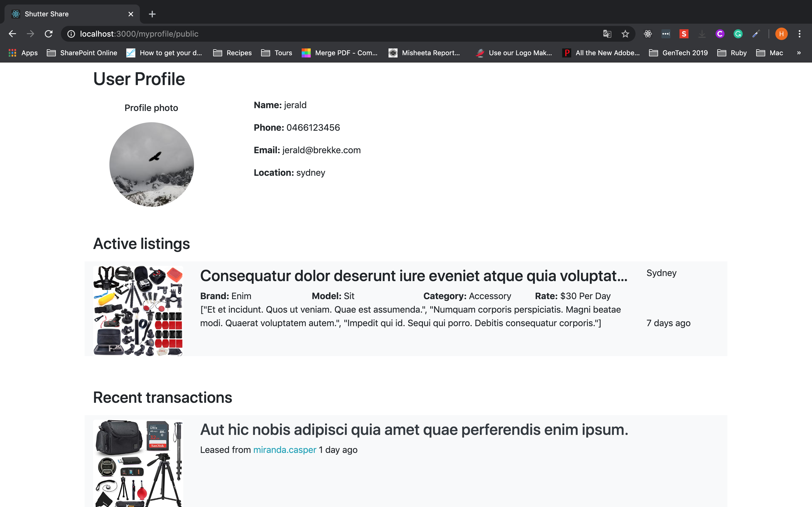This screenshot has height=507, width=812.
Task: Click the profile photo circular image
Action: 152,164
